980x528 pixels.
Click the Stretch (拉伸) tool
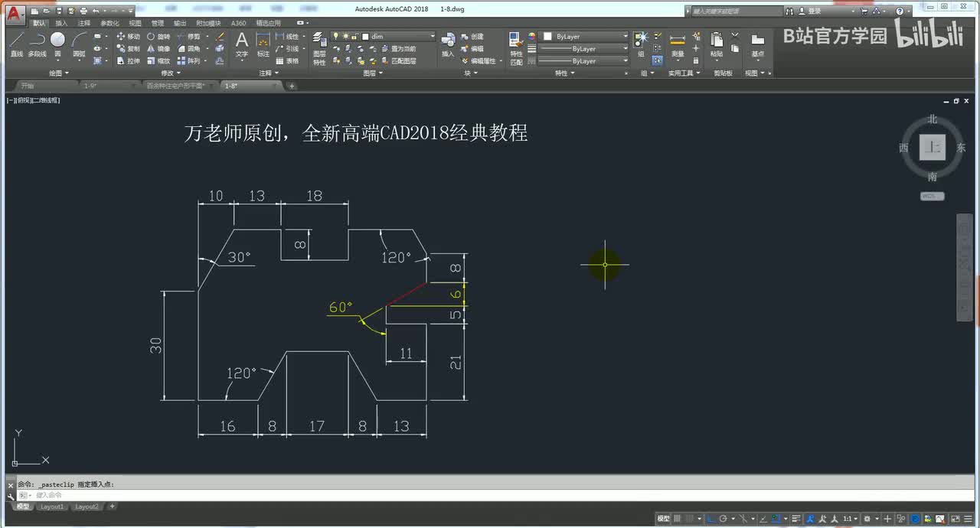coord(128,60)
